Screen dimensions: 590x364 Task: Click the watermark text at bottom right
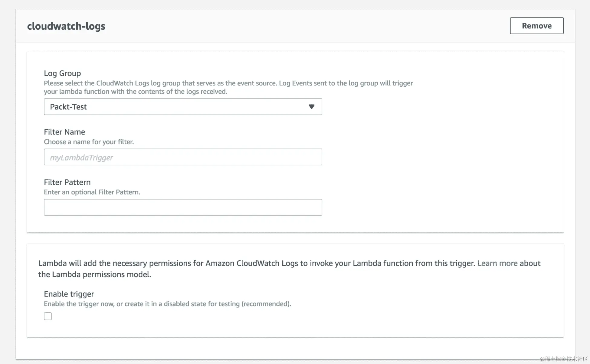coord(563,359)
